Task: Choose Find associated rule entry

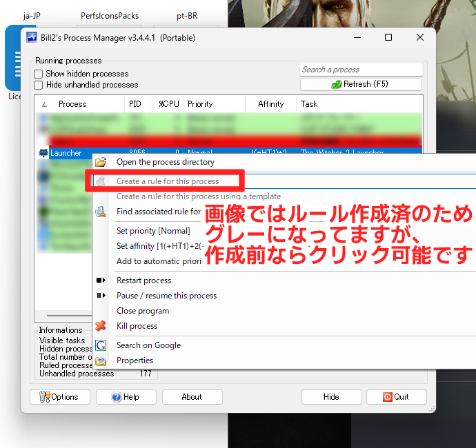Action: tap(159, 212)
